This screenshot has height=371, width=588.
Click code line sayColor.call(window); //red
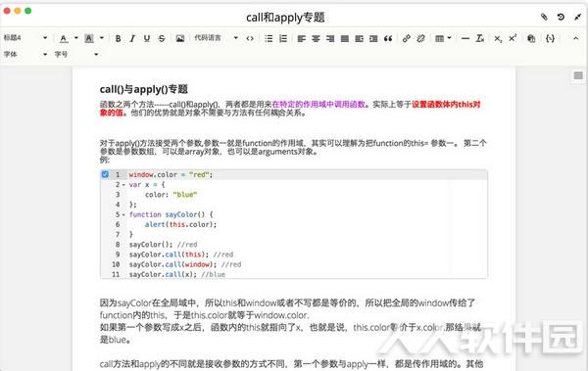(x=185, y=264)
